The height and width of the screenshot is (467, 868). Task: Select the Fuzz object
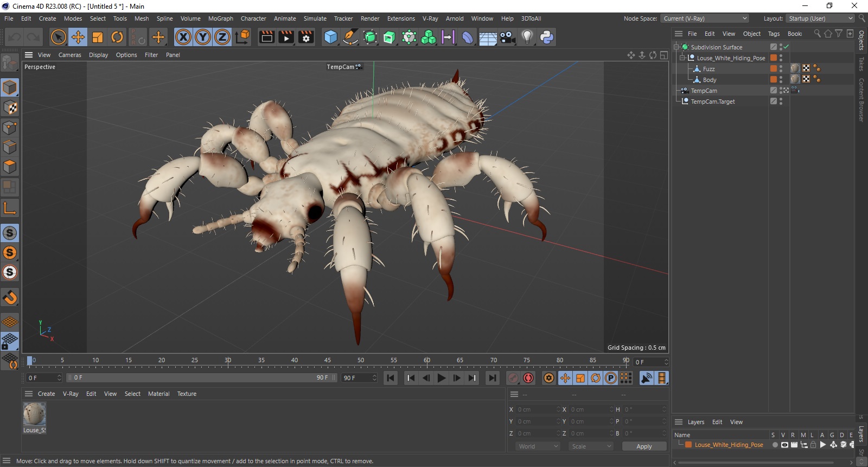709,69
